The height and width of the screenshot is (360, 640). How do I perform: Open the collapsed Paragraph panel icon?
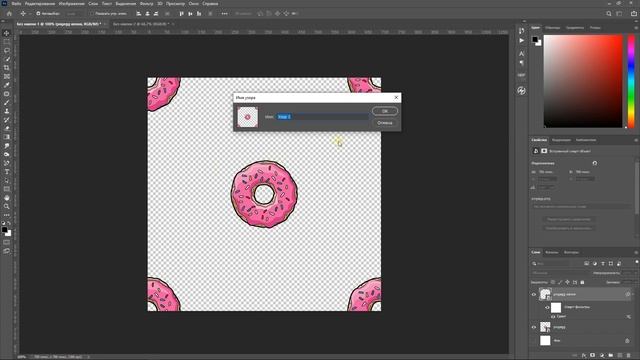[522, 63]
